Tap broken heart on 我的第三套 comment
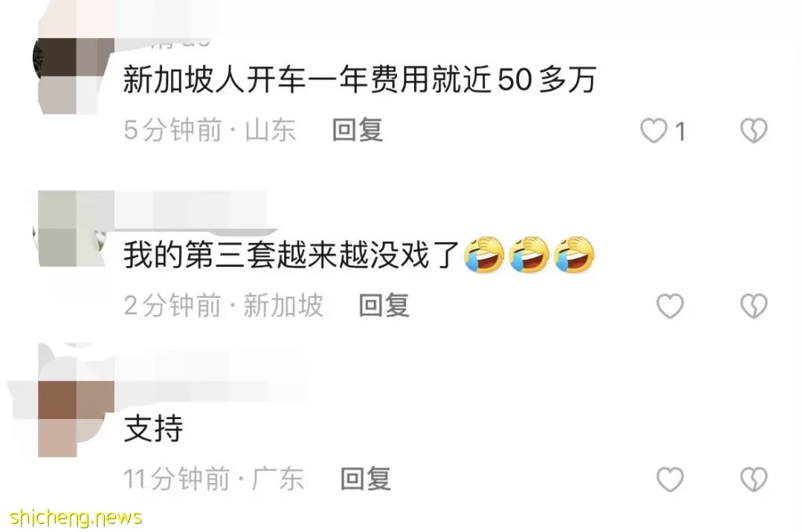Viewport: 803px width, 532px height. (754, 306)
